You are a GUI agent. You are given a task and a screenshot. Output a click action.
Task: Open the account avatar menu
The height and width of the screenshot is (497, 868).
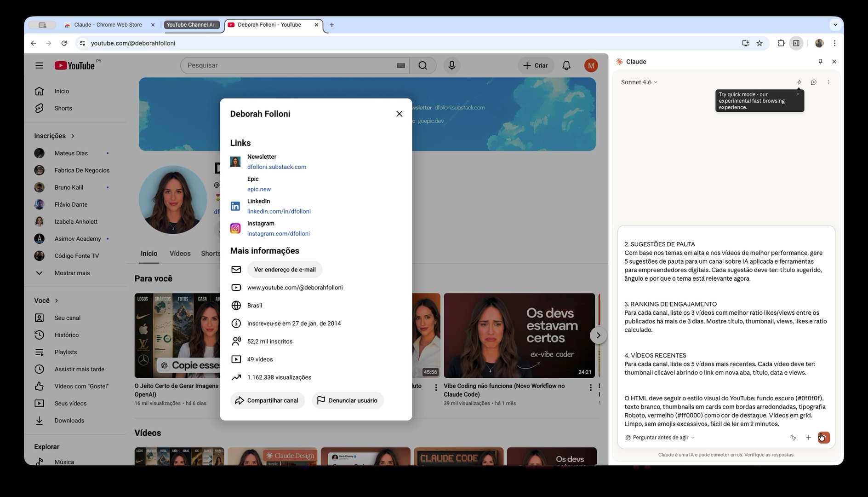pos(591,65)
